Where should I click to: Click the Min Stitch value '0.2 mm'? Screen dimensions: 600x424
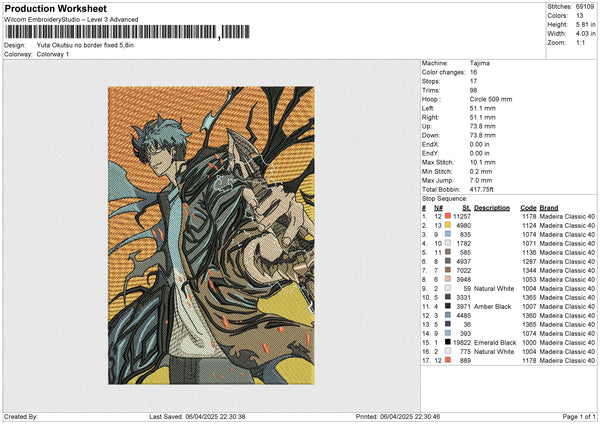(481, 171)
